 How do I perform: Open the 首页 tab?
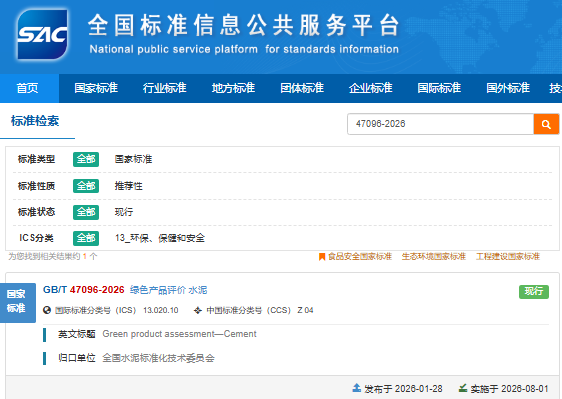pyautogui.click(x=29, y=88)
